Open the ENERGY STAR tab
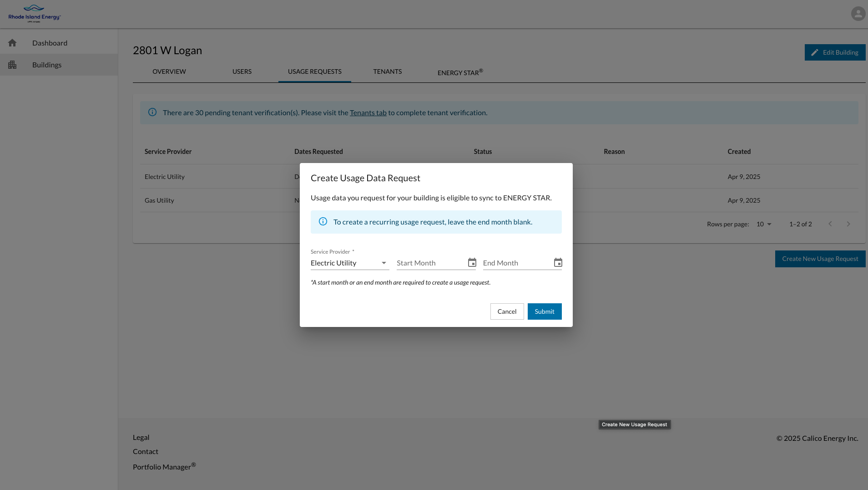This screenshot has height=490, width=868. [x=460, y=72]
